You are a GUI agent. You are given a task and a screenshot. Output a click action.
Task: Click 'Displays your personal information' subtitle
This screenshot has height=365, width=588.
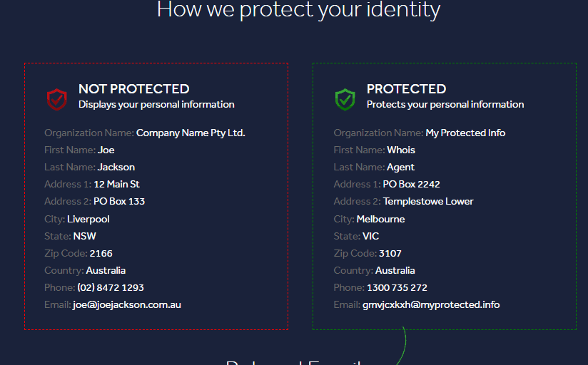[x=156, y=105]
